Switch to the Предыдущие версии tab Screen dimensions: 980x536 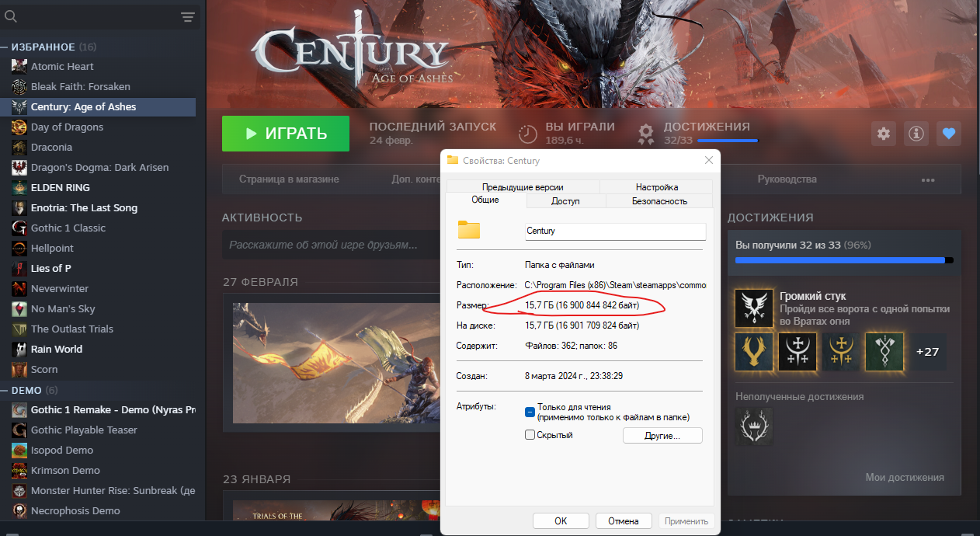[x=523, y=187]
